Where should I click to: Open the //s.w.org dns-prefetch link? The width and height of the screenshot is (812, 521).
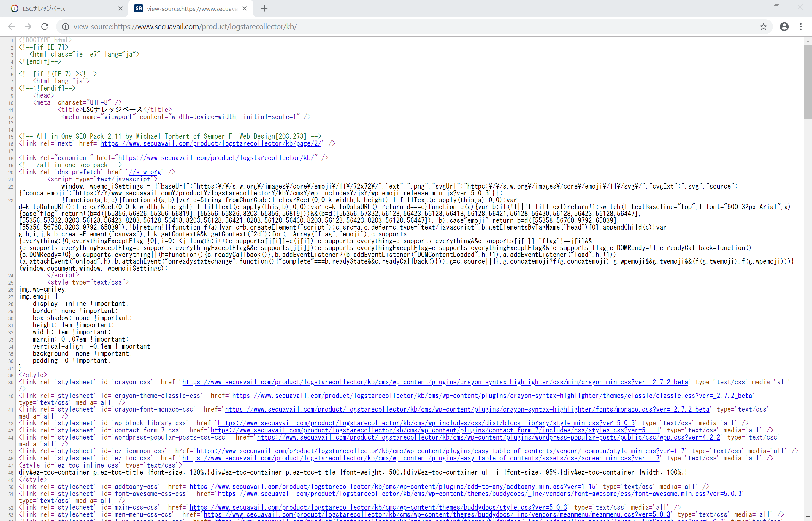pos(145,172)
